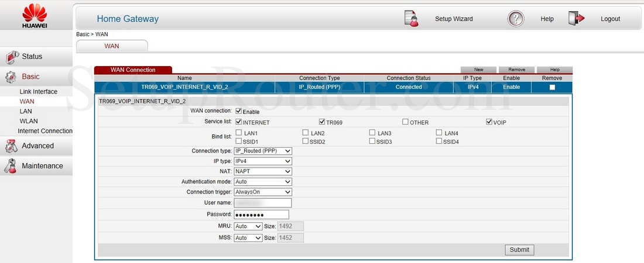Image resolution: width=644 pixels, height=263 pixels.
Task: Go to Link Interface page
Action: pyautogui.click(x=39, y=92)
